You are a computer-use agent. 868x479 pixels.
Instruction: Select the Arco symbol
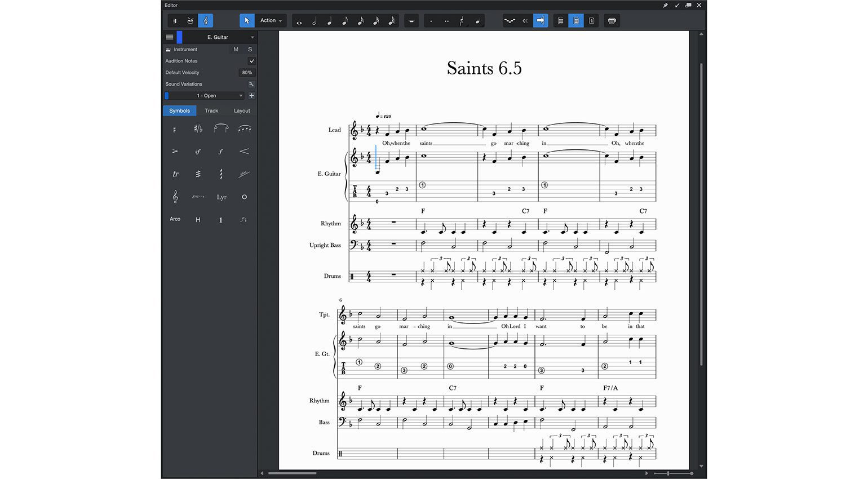175,219
